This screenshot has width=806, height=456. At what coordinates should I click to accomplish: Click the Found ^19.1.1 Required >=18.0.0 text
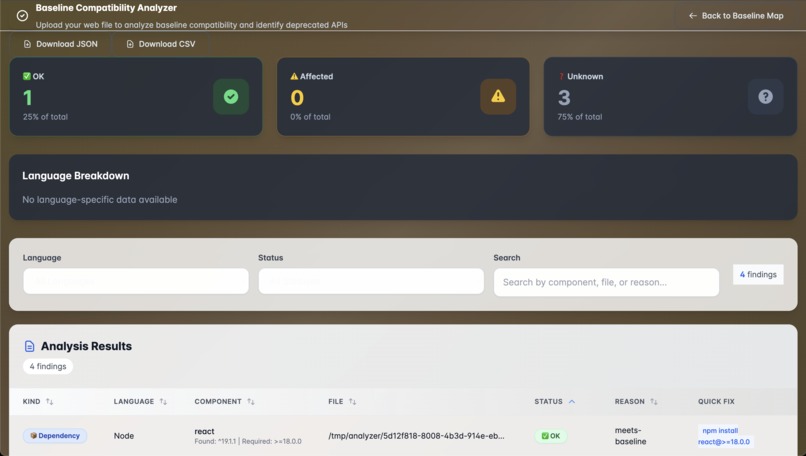(x=248, y=442)
